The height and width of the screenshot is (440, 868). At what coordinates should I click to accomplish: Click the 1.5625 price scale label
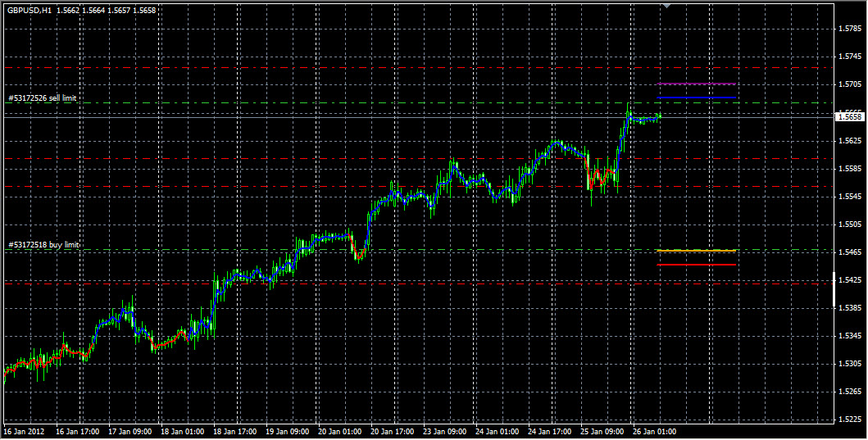(x=850, y=141)
